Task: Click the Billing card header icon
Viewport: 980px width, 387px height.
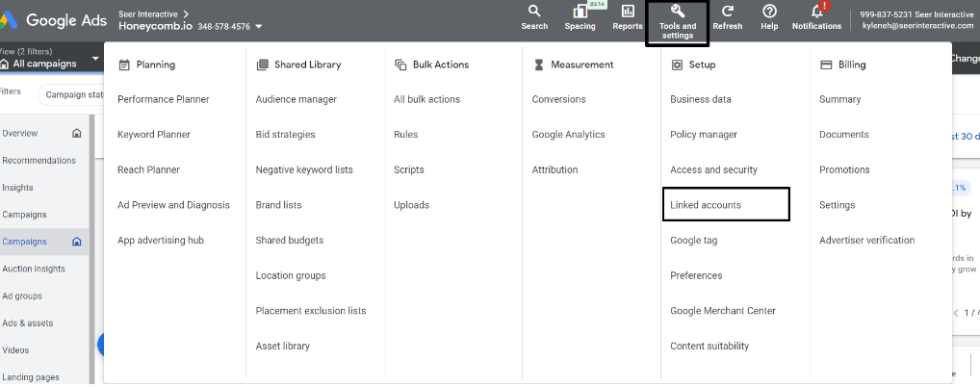Action: coord(826,64)
